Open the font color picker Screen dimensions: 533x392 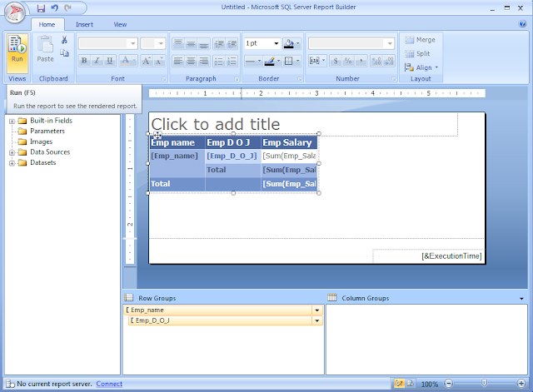point(128,61)
